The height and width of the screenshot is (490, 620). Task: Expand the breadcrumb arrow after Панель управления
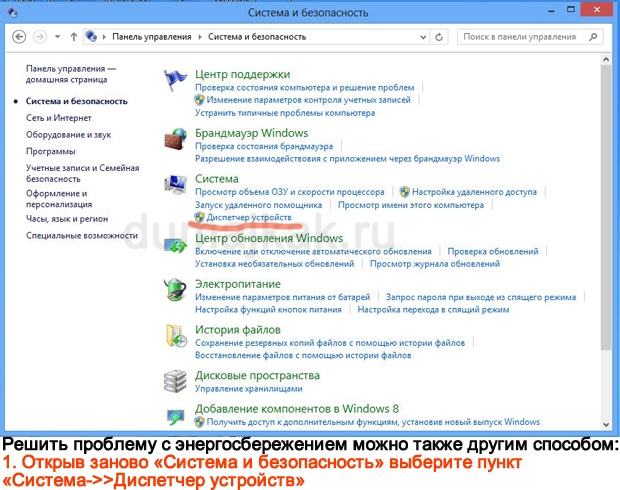[x=200, y=37]
